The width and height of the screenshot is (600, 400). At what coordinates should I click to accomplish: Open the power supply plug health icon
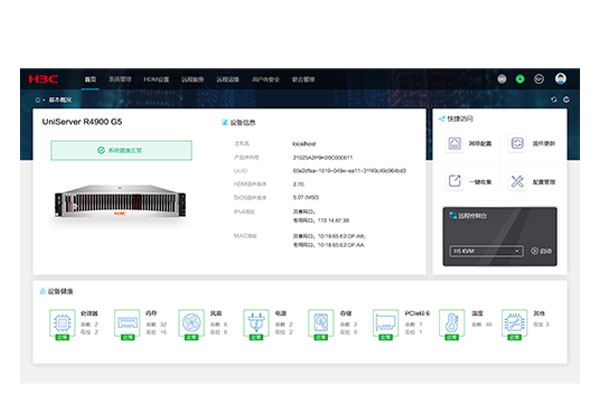pyautogui.click(x=256, y=324)
